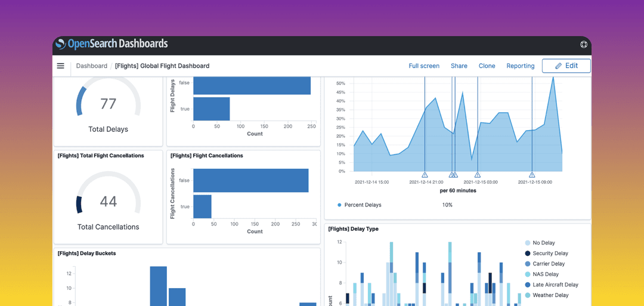
Task: Click the true bar in Flight Cancellations chart
Action: [x=203, y=206]
